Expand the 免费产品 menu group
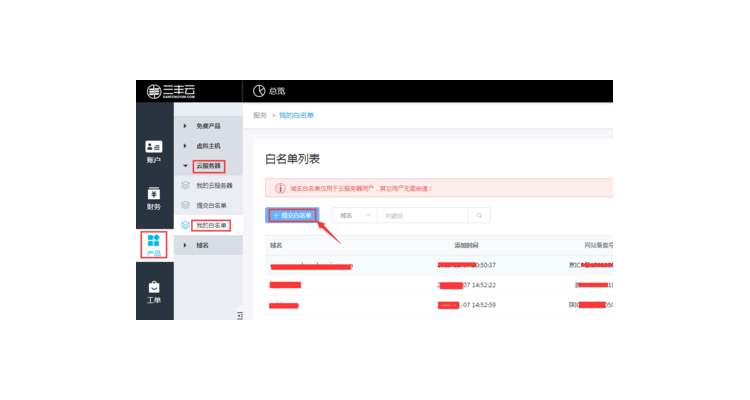Image resolution: width=750 pixels, height=400 pixels. [x=208, y=126]
